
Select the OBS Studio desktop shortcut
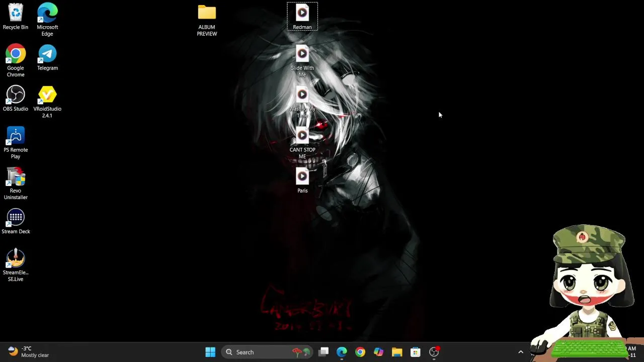point(16,99)
